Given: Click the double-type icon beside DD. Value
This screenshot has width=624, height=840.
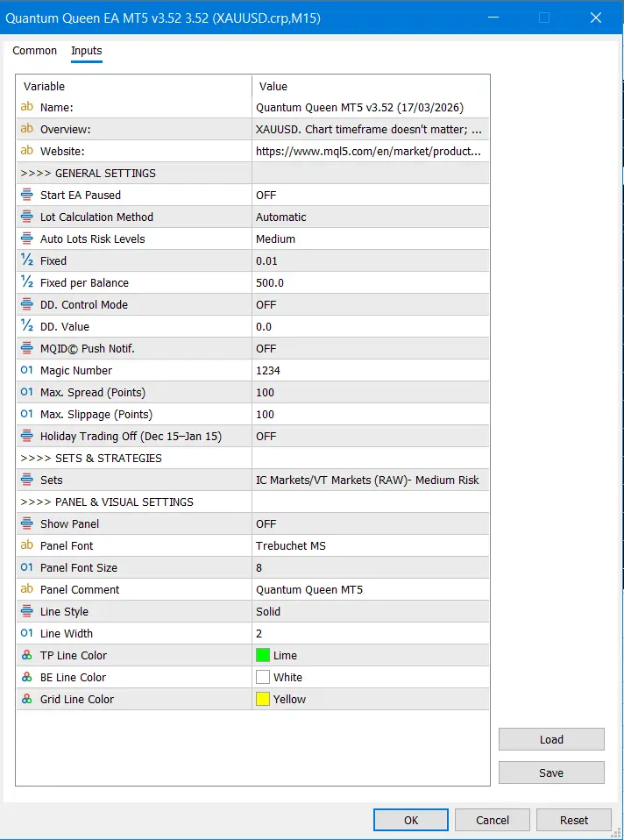Looking at the screenshot, I should click(x=27, y=327).
